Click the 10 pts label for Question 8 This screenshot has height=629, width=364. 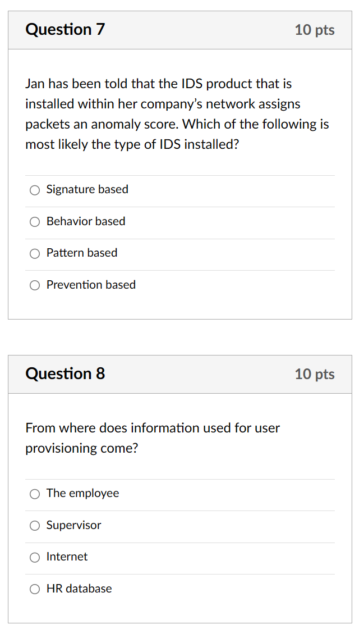[315, 375]
